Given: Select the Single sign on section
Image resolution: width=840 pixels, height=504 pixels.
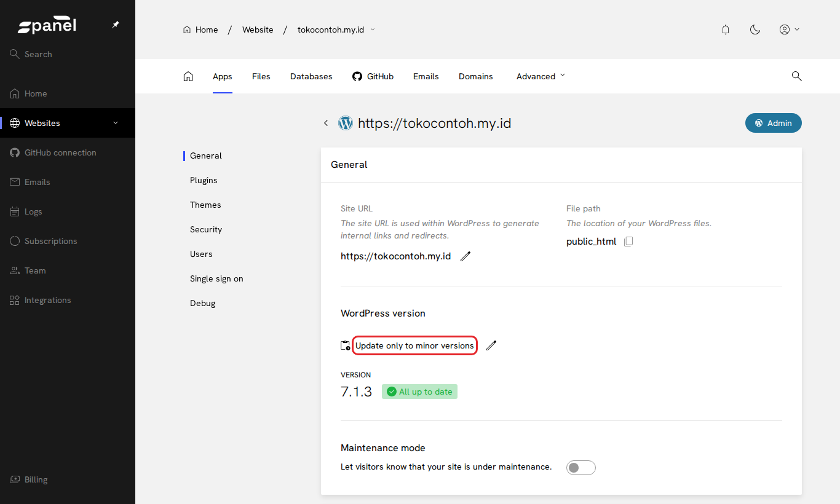Looking at the screenshot, I should click(x=216, y=278).
